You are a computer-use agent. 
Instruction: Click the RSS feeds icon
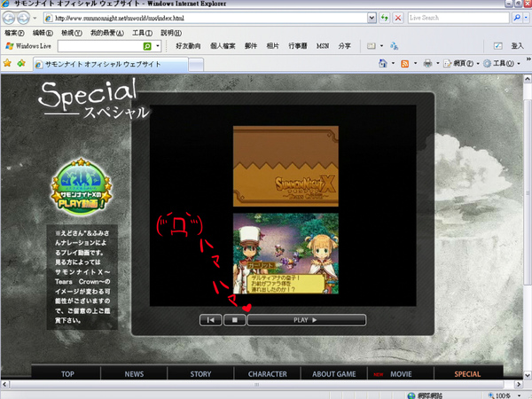(x=405, y=64)
